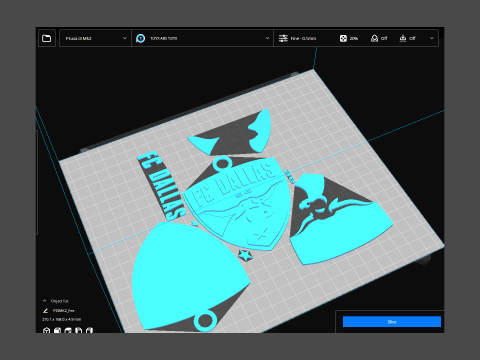Expand the material and nozzle selector
Image resolution: width=480 pixels, height=360 pixels.
pos(202,38)
